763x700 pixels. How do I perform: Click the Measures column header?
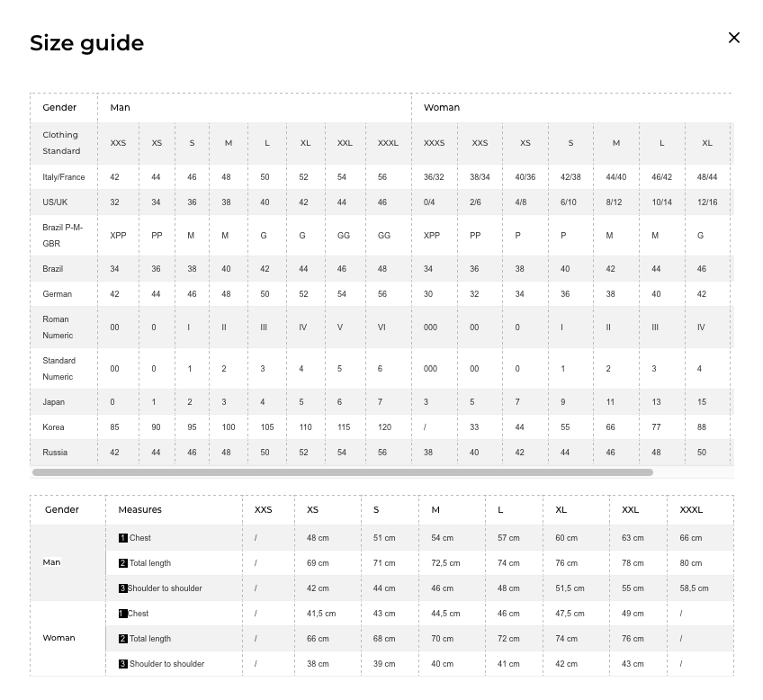tap(140, 510)
